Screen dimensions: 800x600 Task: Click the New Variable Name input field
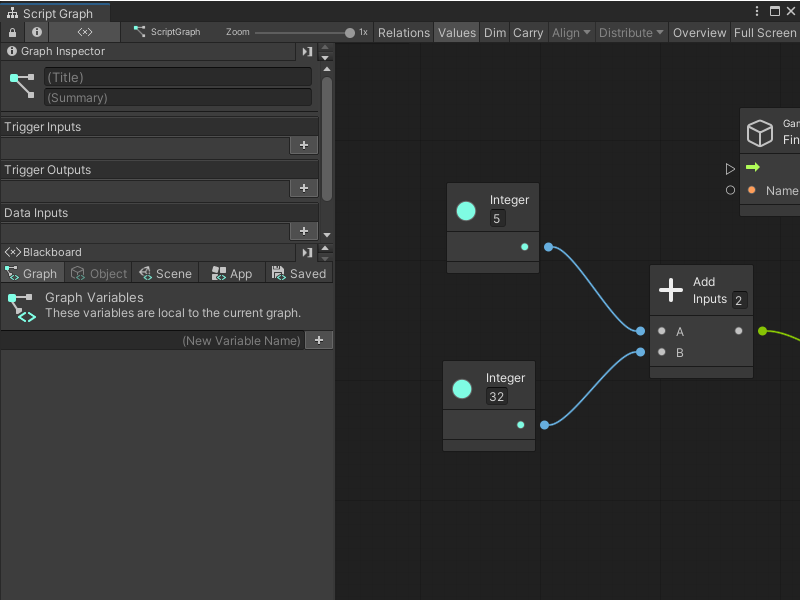coord(240,340)
